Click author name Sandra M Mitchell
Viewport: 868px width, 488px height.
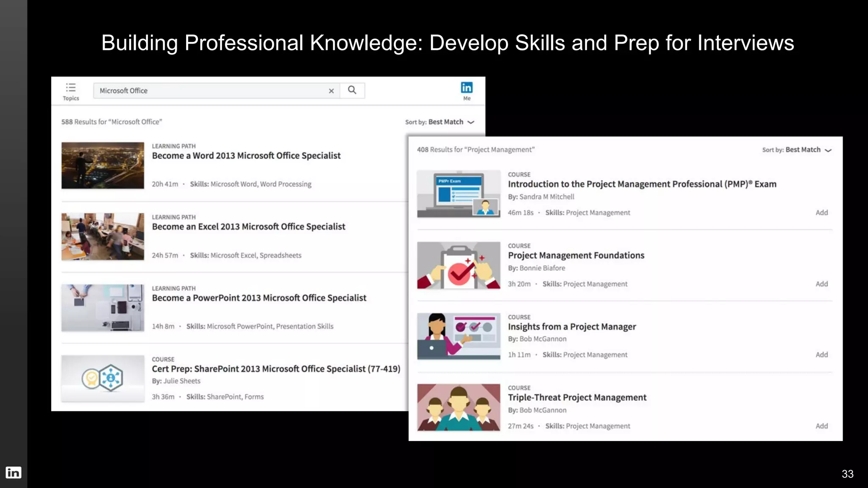pyautogui.click(x=547, y=197)
